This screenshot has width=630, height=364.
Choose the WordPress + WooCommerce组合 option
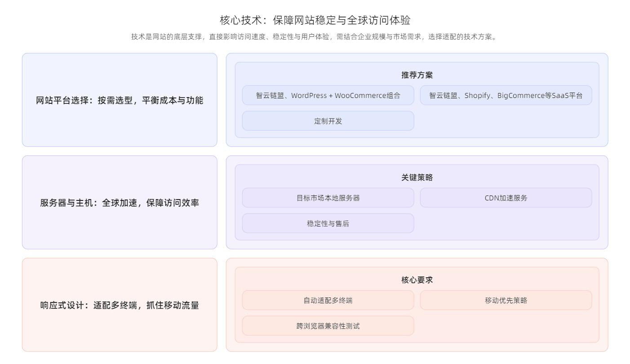click(328, 95)
